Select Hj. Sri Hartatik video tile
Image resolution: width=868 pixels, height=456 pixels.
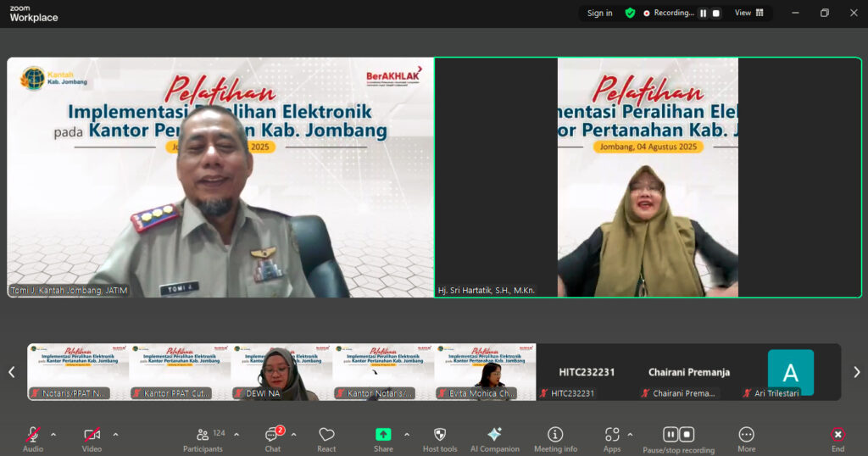pyautogui.click(x=648, y=178)
